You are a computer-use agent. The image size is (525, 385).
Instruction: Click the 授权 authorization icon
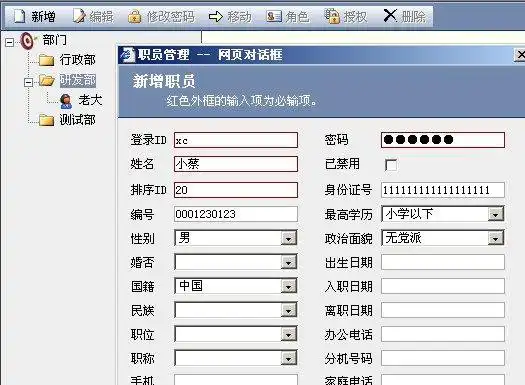[332, 16]
